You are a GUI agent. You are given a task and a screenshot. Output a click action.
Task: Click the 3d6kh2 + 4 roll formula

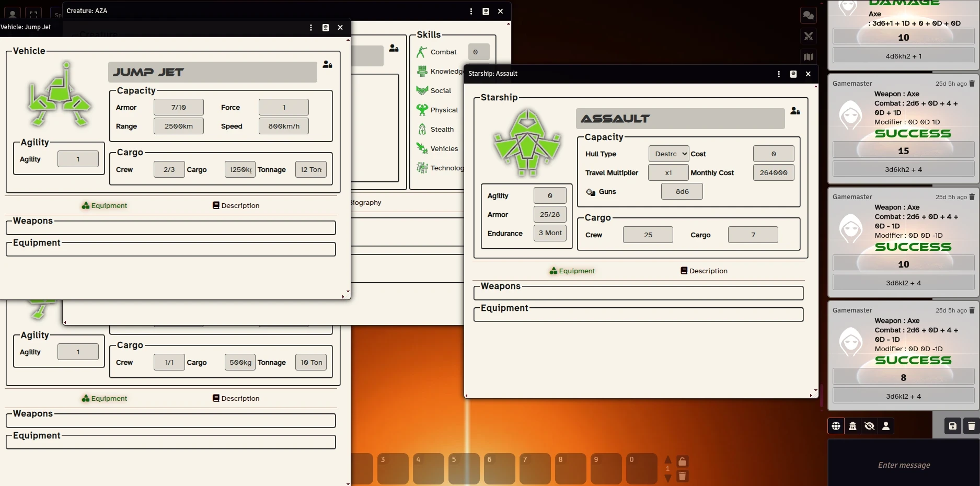[x=903, y=169]
